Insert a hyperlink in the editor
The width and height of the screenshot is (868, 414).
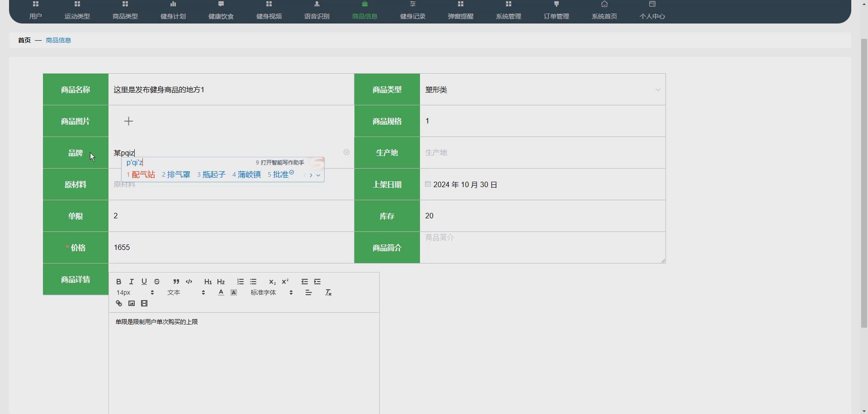coord(118,303)
